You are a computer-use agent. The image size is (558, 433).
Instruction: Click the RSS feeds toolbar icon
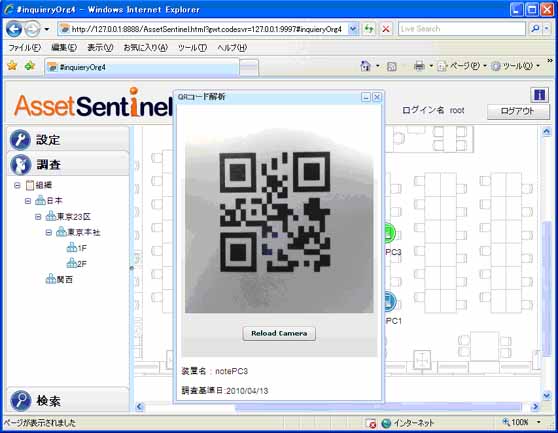click(x=391, y=67)
